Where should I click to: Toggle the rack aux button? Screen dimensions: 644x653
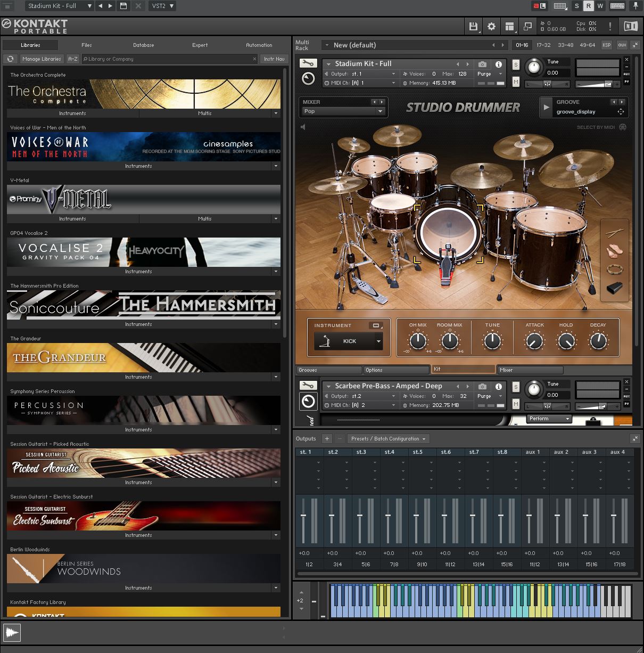coord(622,45)
